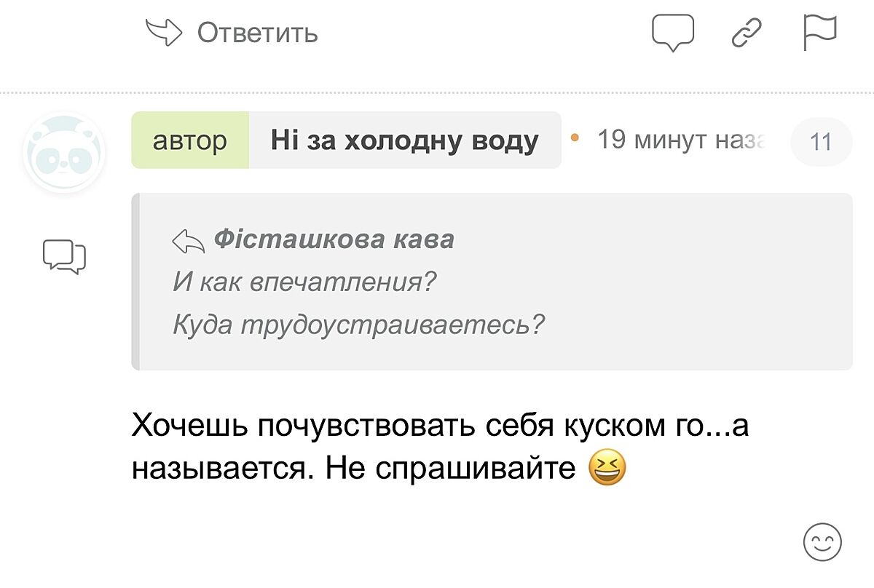This screenshot has width=874, height=588.
Task: Click the orange dot before the timestamp
Action: coord(575,137)
